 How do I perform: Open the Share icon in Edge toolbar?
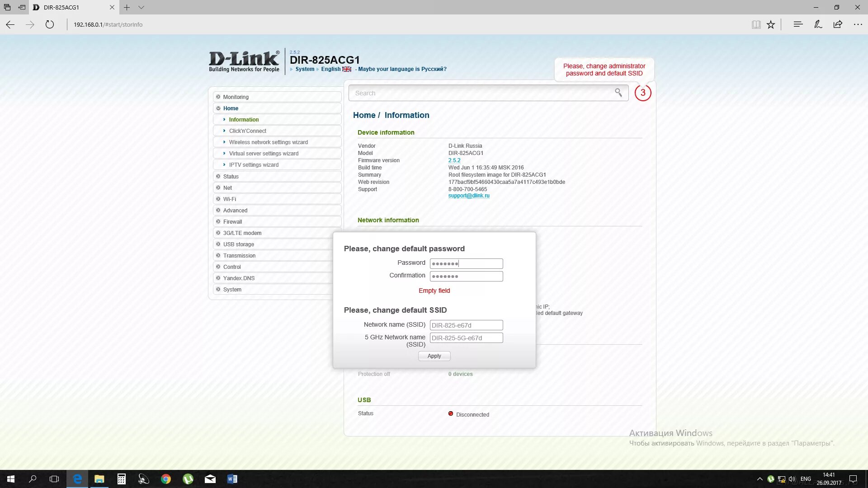[x=838, y=24]
